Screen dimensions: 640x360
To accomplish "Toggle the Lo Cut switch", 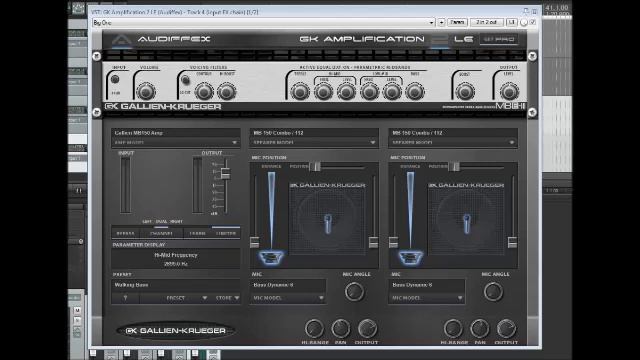I will pos(185,80).
